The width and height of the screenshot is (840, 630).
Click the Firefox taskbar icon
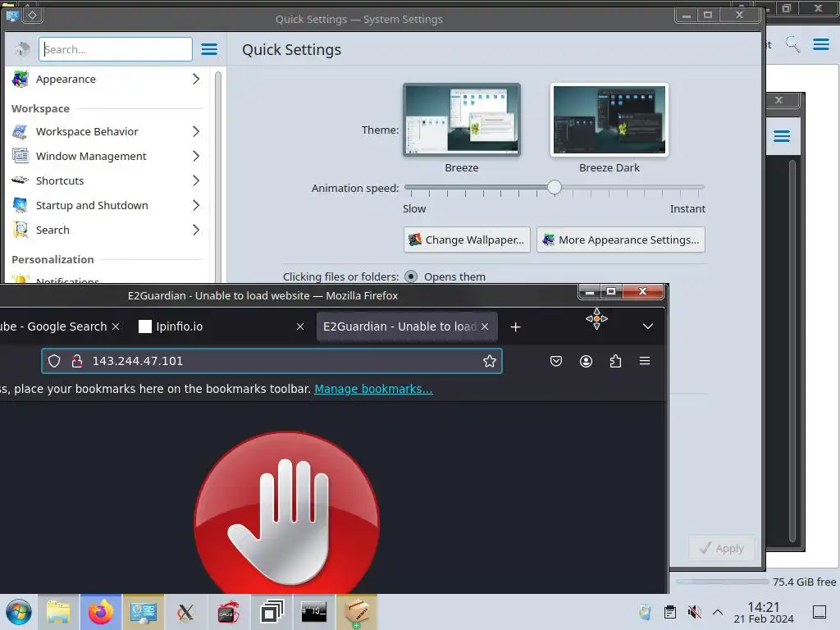101,612
